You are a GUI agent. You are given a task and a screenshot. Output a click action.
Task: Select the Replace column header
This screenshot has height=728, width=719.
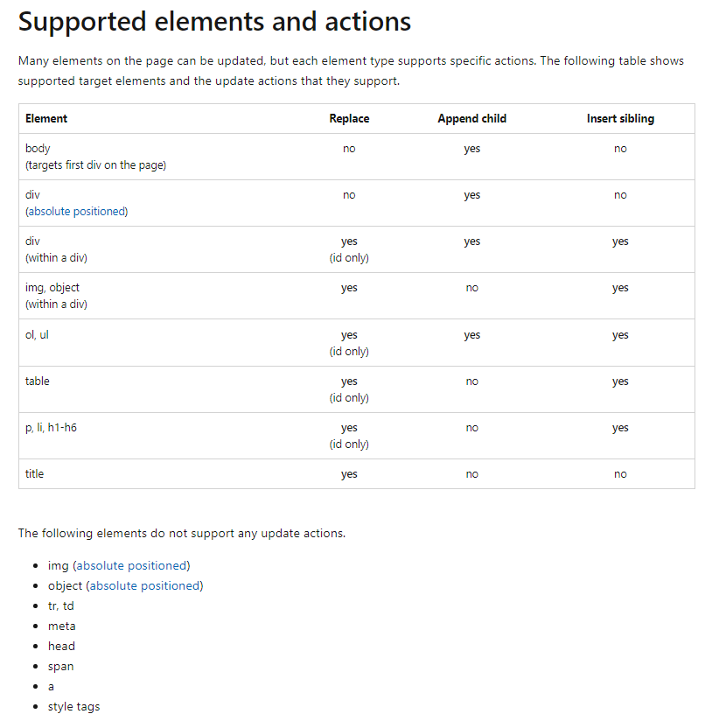click(x=349, y=119)
